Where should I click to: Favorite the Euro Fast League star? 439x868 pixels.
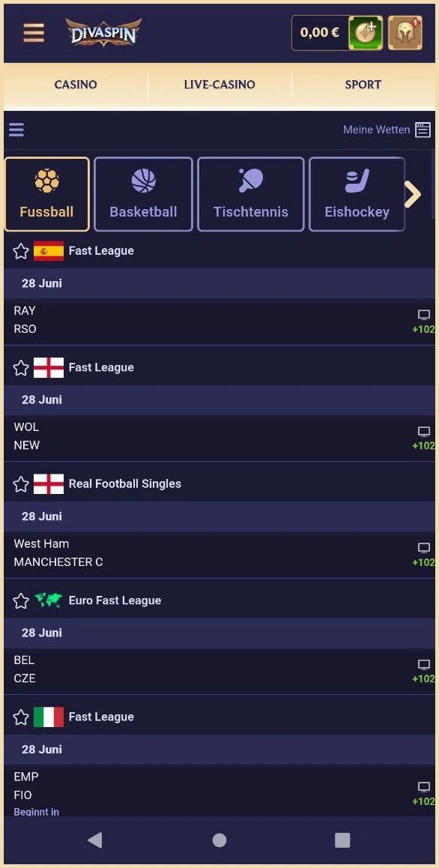point(21,601)
